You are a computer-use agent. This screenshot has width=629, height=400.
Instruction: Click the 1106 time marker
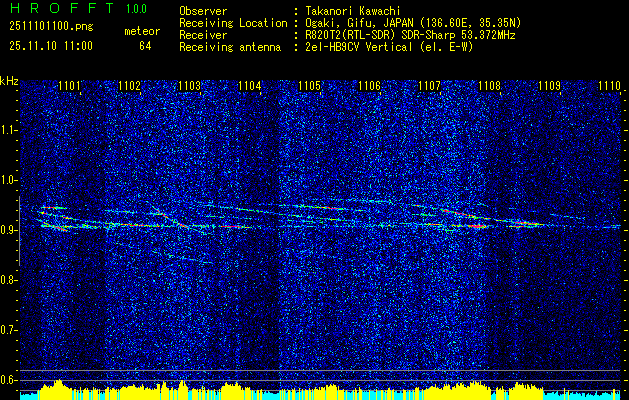tap(369, 86)
